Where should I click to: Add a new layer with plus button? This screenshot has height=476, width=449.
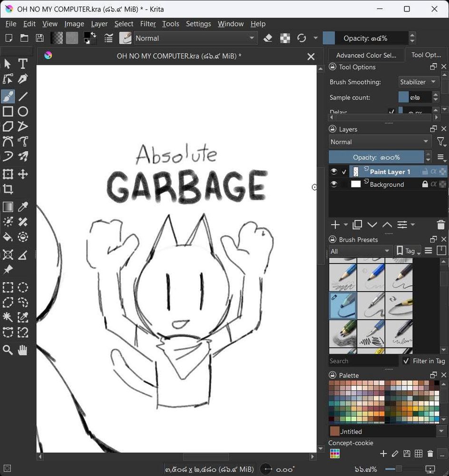(x=335, y=225)
